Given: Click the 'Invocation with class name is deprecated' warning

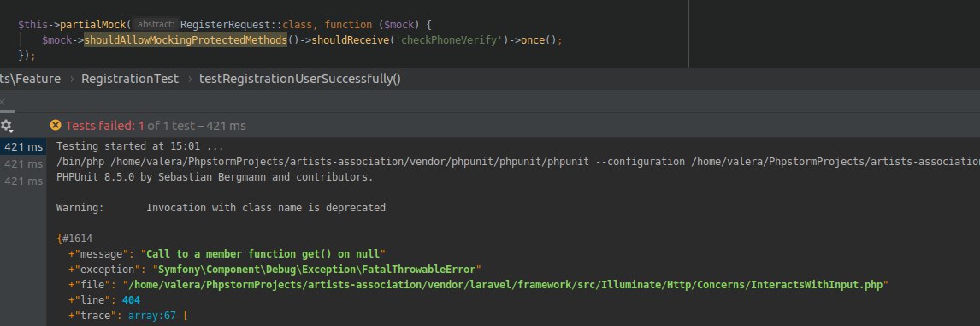Looking at the screenshot, I should click(266, 208).
